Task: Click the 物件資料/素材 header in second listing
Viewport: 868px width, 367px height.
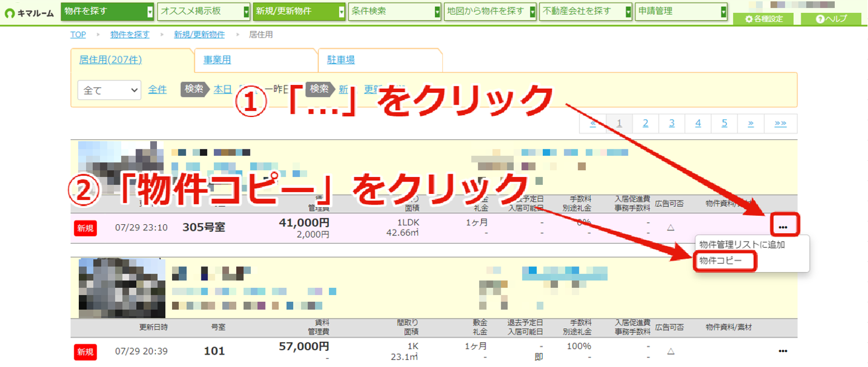Action: (728, 327)
